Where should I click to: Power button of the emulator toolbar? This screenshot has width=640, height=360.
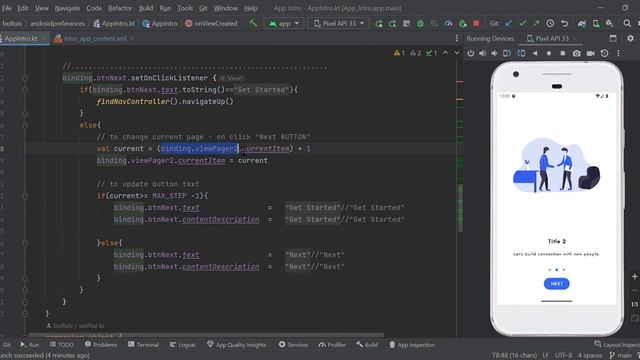(471, 53)
